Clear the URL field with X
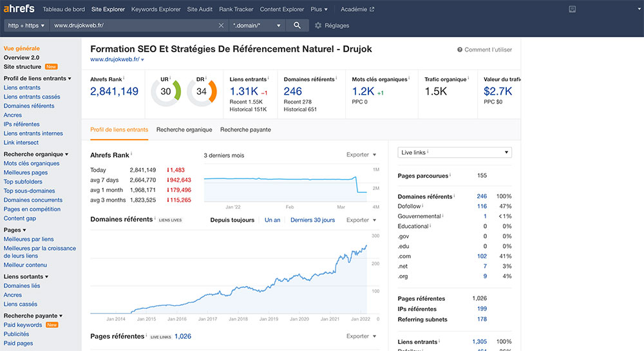Screen dimensions: 644x351 pyautogui.click(x=221, y=26)
